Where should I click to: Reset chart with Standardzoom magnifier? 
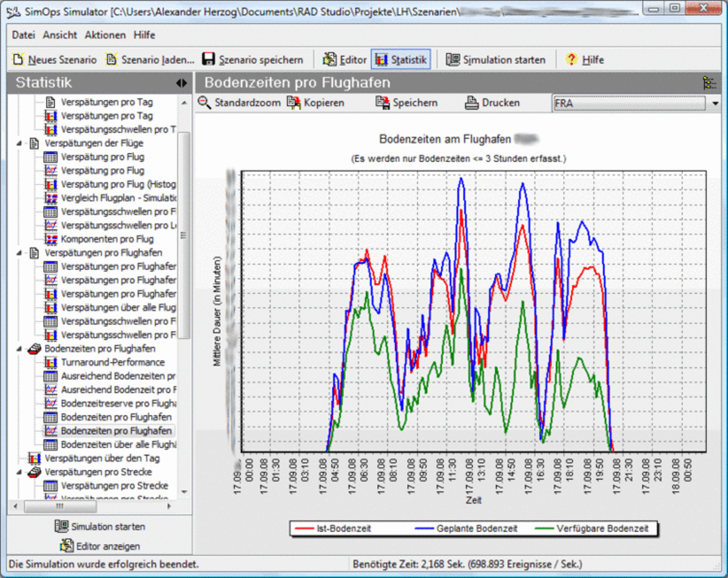pos(205,102)
